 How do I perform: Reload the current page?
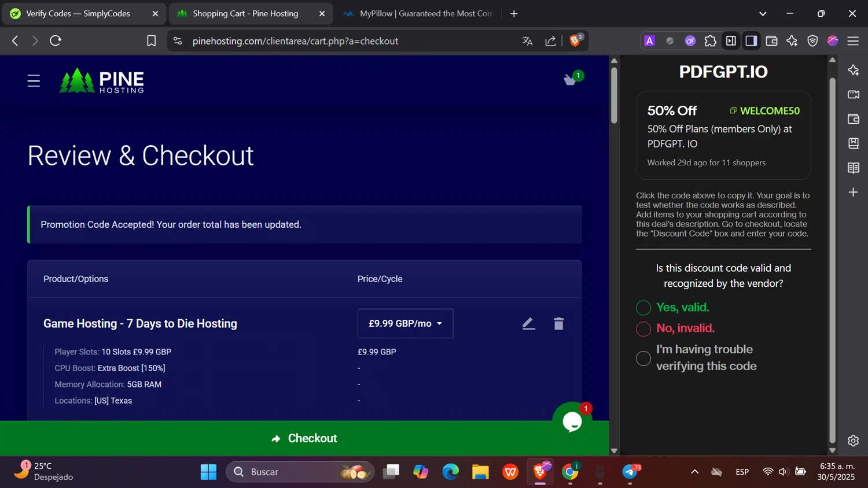click(x=56, y=40)
